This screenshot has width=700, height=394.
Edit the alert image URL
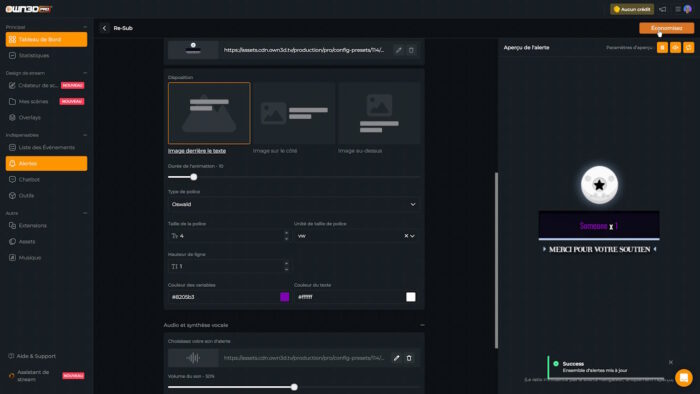[x=398, y=50]
